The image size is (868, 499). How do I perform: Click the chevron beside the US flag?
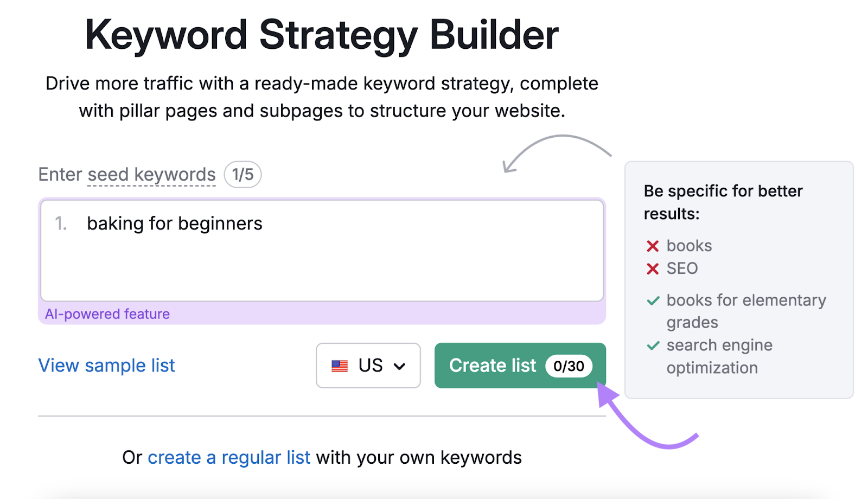400,366
